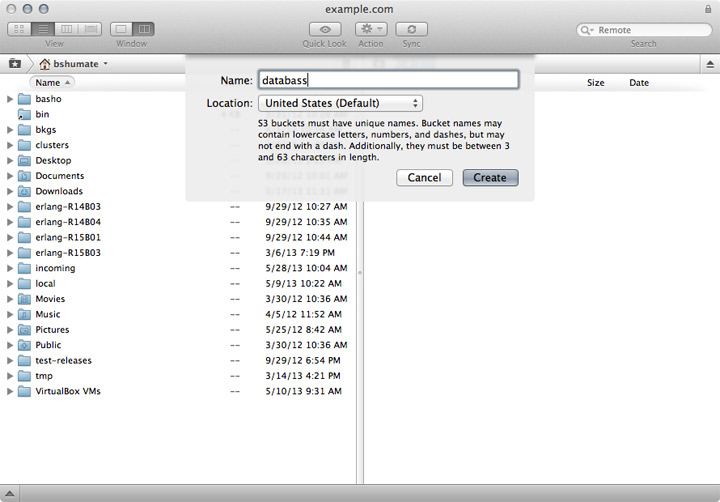Click date 5/28/13 10:04 AM
This screenshot has width=720, height=502.
click(x=306, y=268)
